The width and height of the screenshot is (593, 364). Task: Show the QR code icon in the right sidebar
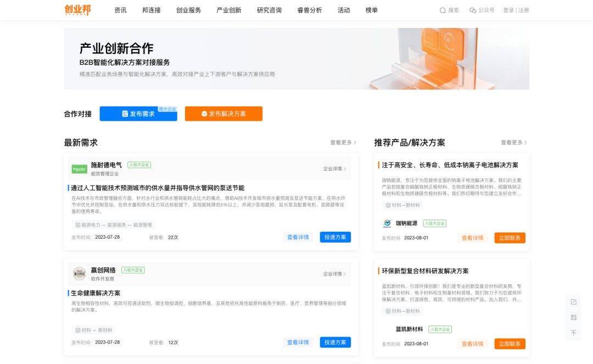574,317
